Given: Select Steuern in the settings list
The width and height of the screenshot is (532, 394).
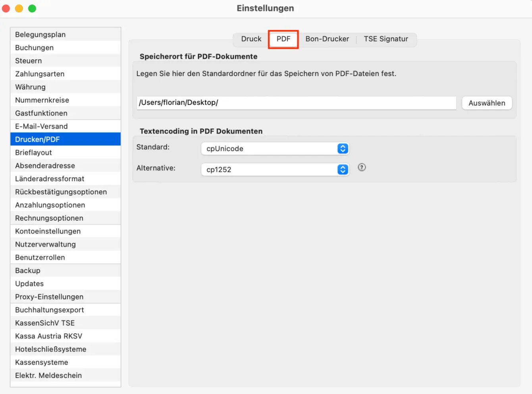Looking at the screenshot, I should [66, 61].
